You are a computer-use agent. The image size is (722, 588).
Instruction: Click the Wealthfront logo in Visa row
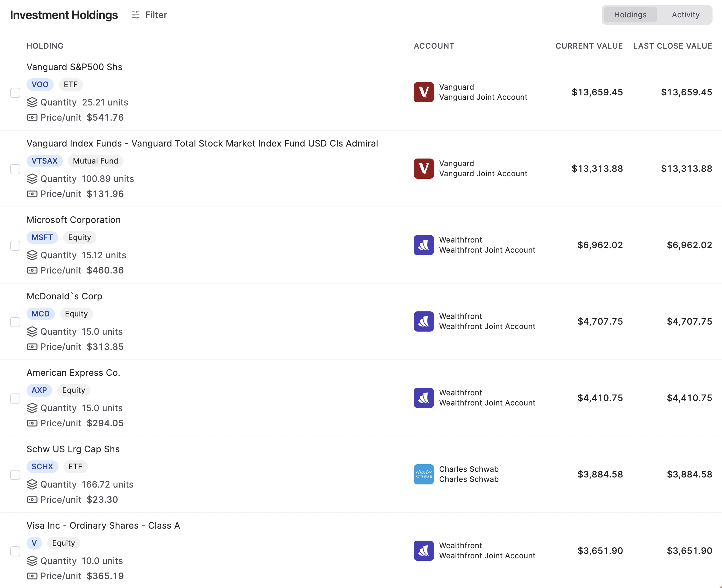(424, 551)
